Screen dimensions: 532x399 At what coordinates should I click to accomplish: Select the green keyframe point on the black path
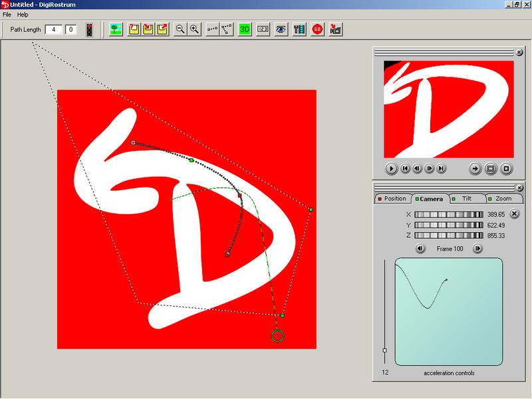[x=192, y=160]
